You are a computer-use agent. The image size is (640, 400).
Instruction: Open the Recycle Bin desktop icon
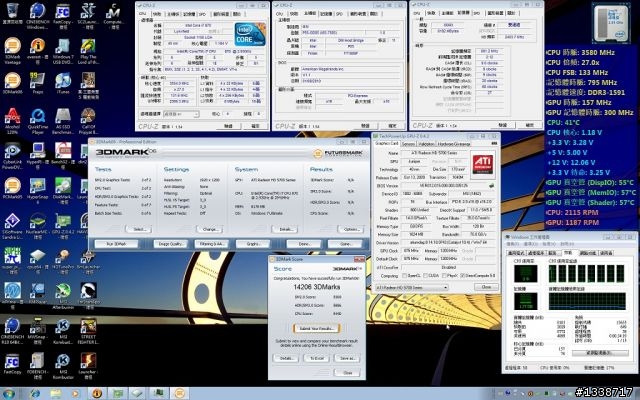[12, 13]
